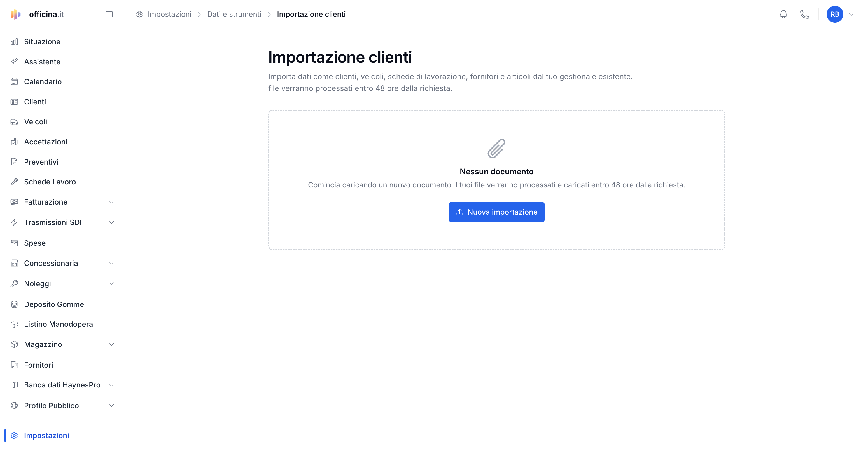Click the paperclip icon in drop zone
Viewport: 868px width, 451px height.
[x=496, y=149]
